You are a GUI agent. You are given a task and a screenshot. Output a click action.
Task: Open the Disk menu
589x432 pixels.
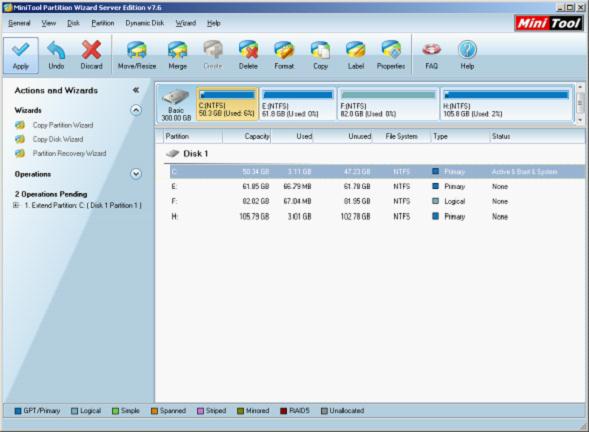[x=73, y=23]
